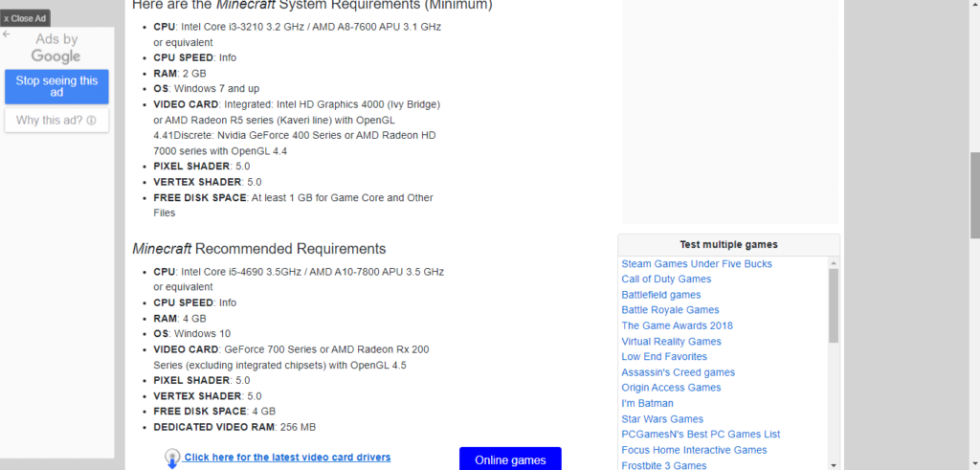Click the games list scroll-down arrow
The height and width of the screenshot is (470, 980).
(834, 465)
